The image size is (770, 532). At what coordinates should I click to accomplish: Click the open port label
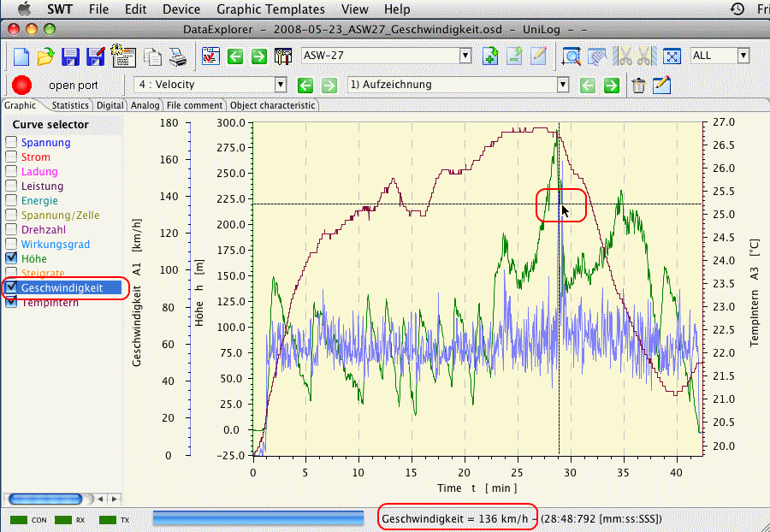[x=74, y=86]
